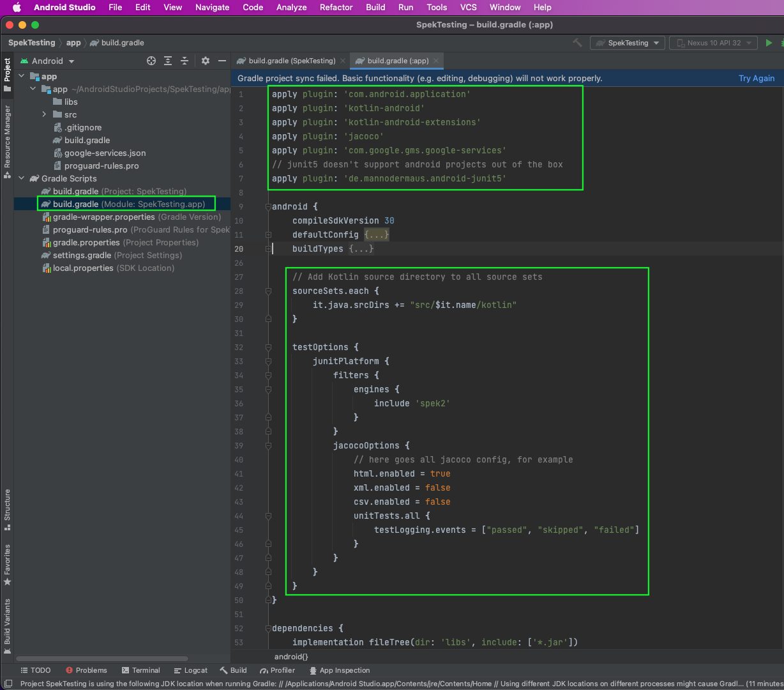The image size is (784, 690).
Task: Open Project panel settings gear
Action: click(206, 61)
